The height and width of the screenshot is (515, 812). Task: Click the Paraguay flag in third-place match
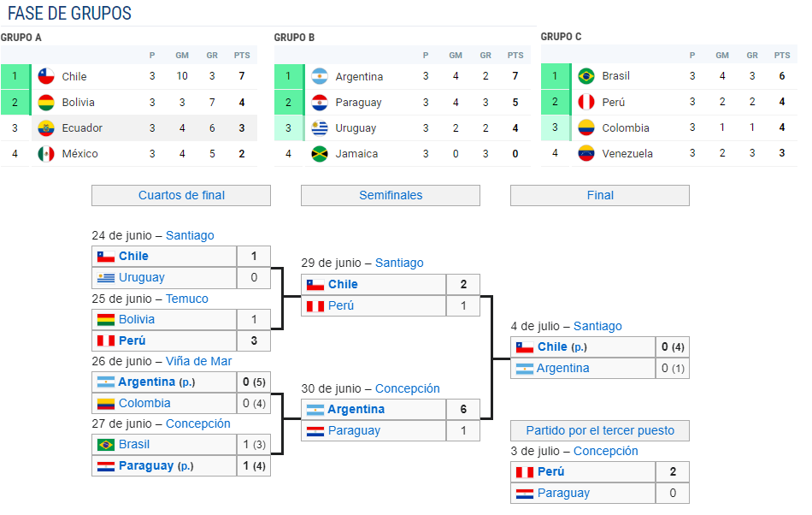(525, 494)
